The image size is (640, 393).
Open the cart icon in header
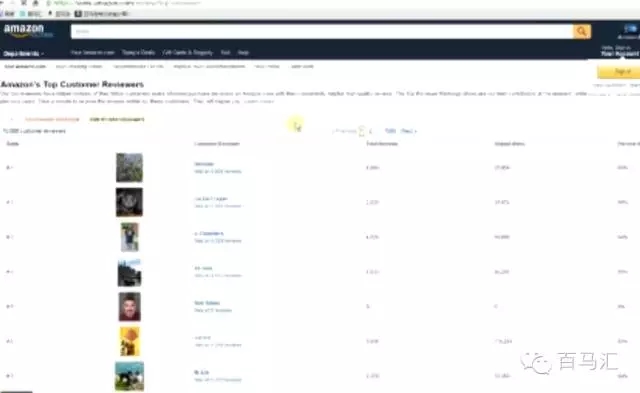630,29
